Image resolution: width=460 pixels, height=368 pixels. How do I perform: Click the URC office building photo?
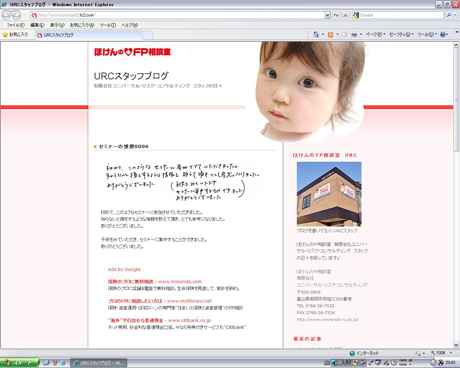[329, 194]
